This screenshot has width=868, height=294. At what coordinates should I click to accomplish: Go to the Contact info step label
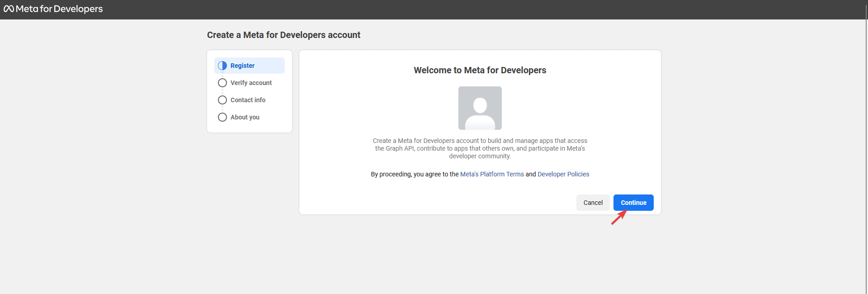click(248, 100)
